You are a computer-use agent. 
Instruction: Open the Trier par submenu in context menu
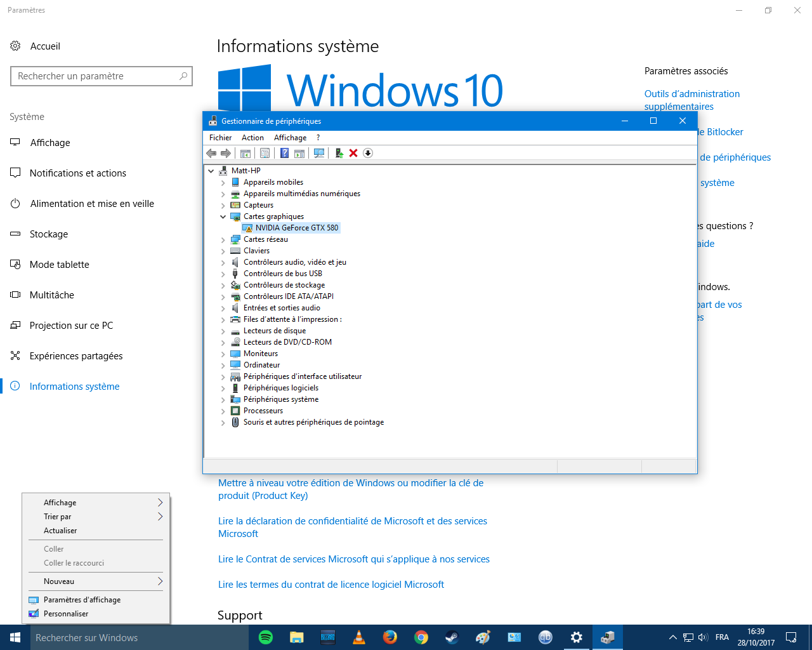(96, 517)
